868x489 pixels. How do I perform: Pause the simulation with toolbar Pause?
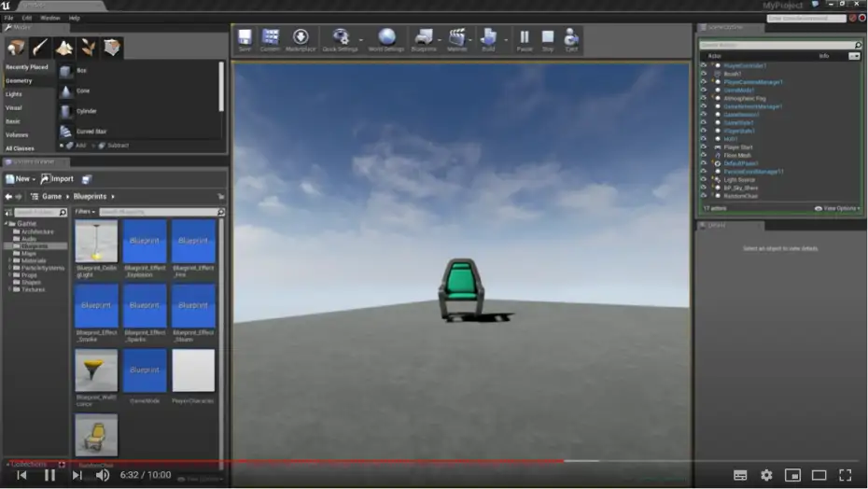525,39
